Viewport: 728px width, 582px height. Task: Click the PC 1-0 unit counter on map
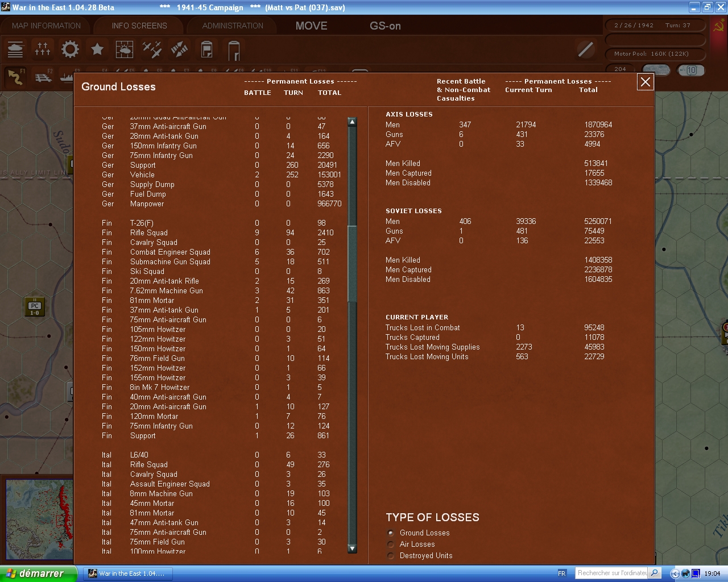click(35, 307)
